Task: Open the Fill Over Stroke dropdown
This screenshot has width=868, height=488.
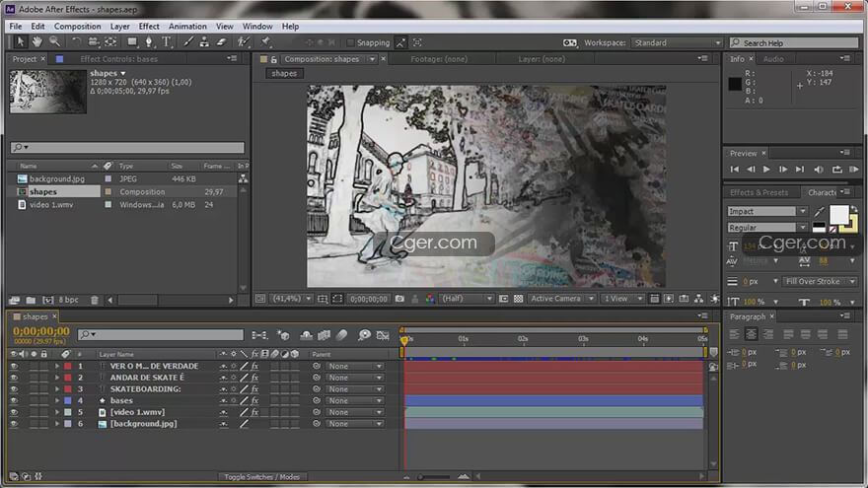Action: point(820,282)
